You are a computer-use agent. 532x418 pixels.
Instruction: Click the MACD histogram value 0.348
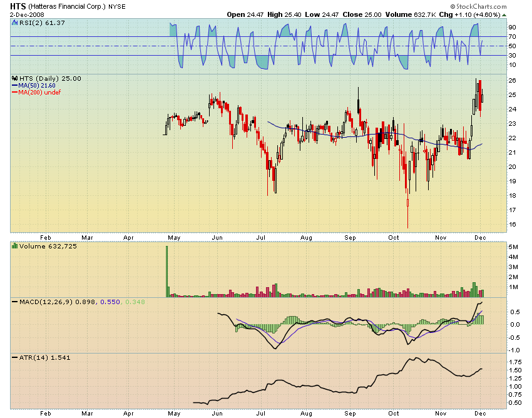tap(135, 302)
